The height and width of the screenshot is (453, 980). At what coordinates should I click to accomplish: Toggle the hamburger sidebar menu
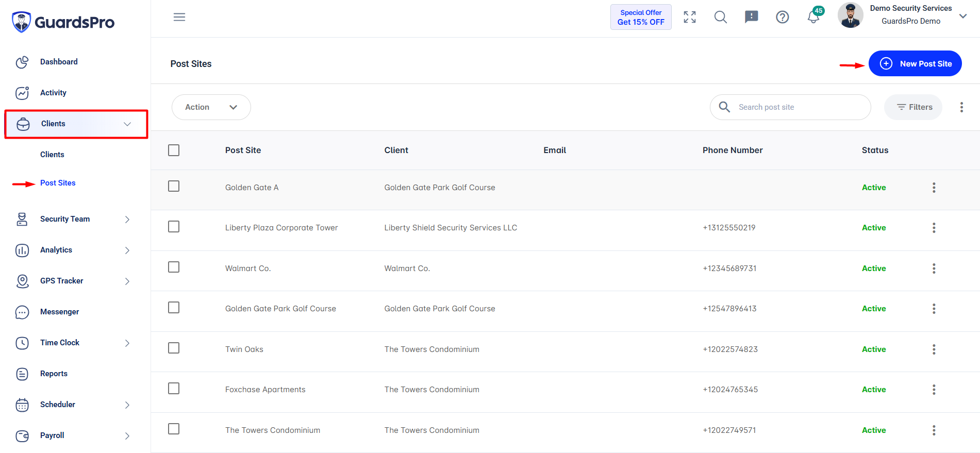(x=179, y=17)
